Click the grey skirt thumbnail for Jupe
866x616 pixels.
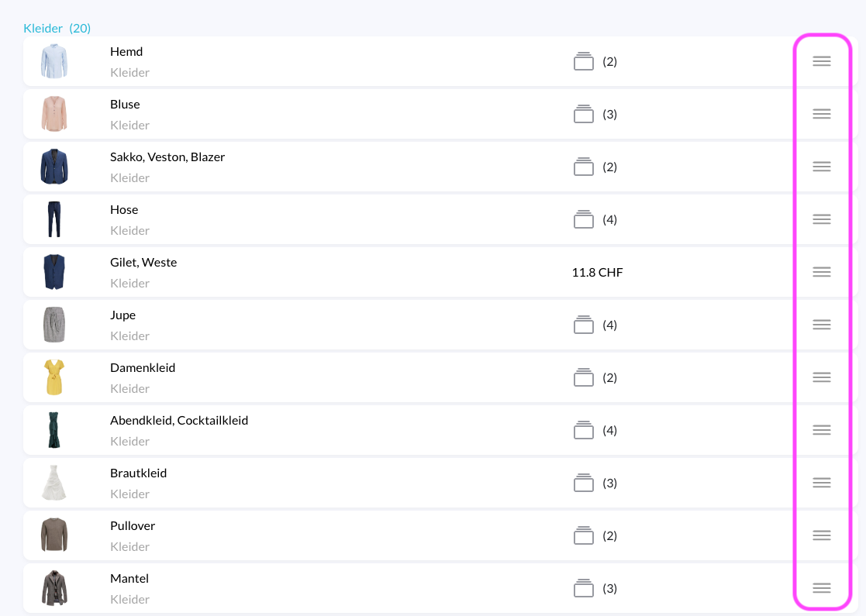click(54, 325)
